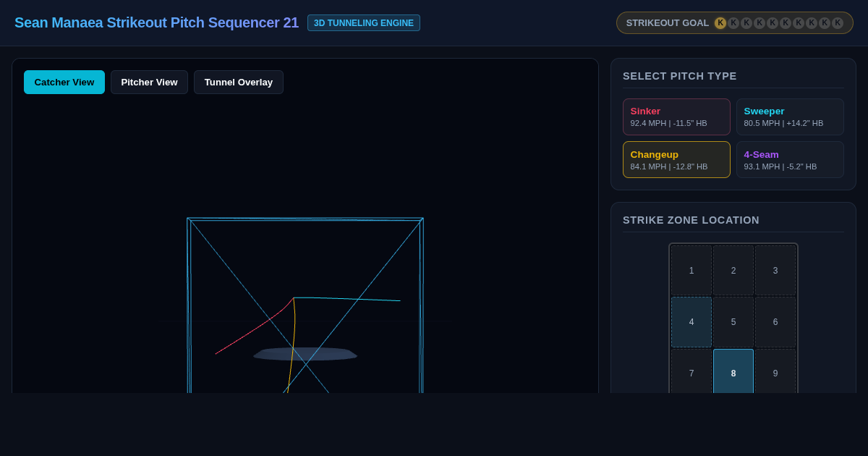Screen dimensions: 868x456
Task: Click the last K marker in strikeout goal
Action: pyautogui.click(x=838, y=23)
